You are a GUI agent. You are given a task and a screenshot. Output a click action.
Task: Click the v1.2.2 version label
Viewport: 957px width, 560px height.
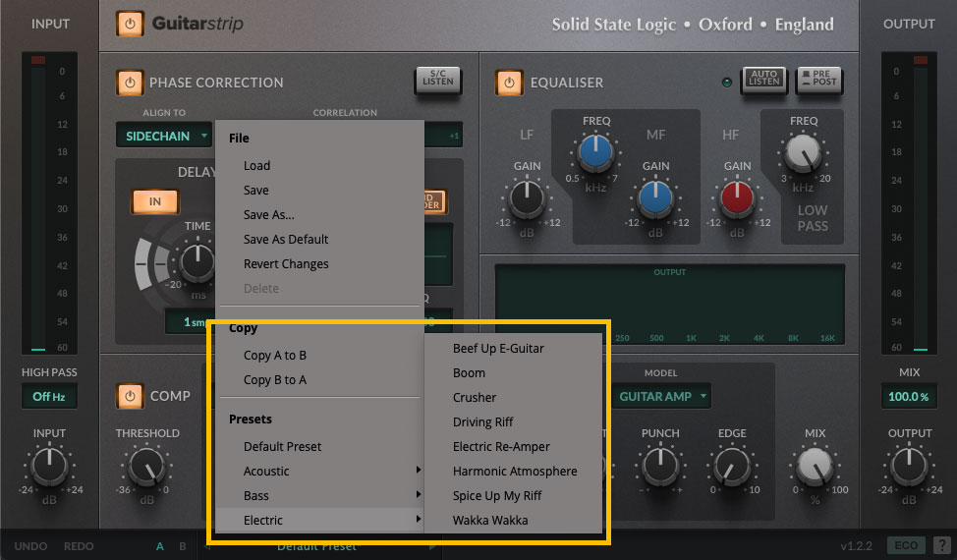pyautogui.click(x=857, y=546)
